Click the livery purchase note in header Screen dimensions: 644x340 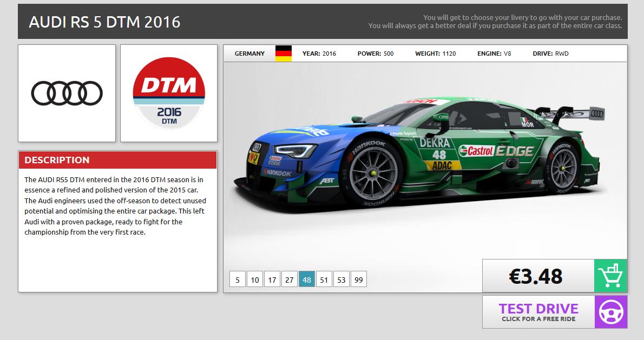(x=495, y=22)
